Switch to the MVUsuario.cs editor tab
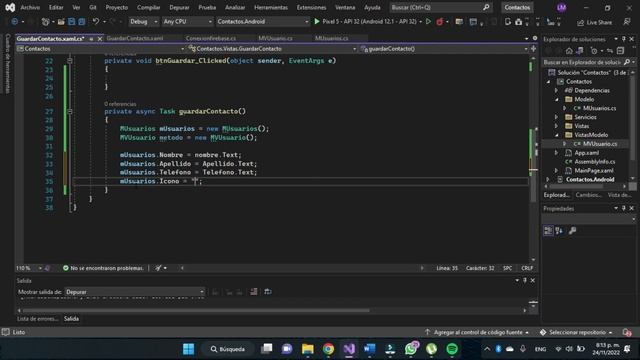The height and width of the screenshot is (360, 640). [275, 38]
